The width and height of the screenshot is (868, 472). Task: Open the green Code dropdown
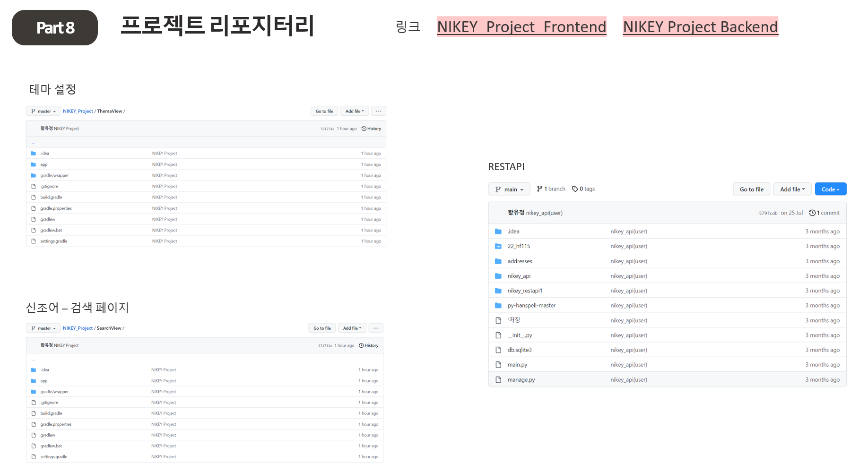[830, 189]
